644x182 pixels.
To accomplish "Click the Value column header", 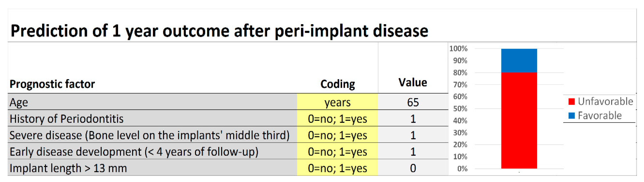I will pyautogui.click(x=413, y=82).
